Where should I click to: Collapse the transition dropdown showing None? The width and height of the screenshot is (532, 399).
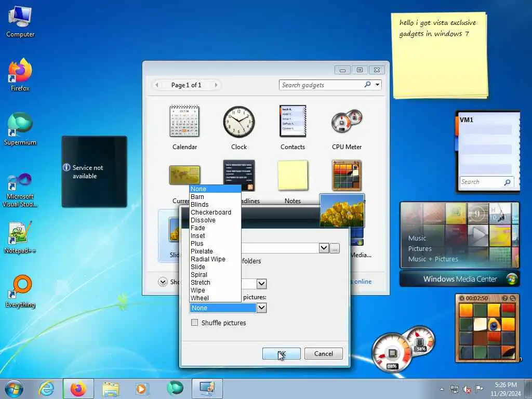(x=261, y=308)
